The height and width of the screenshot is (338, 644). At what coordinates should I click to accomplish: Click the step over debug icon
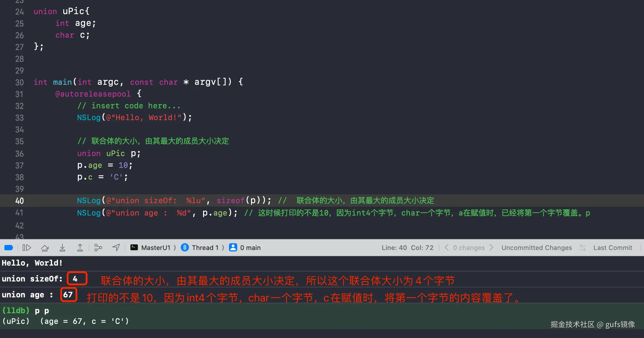click(x=45, y=248)
